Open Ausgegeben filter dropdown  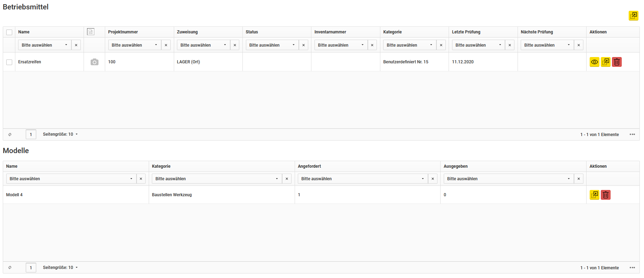509,179
